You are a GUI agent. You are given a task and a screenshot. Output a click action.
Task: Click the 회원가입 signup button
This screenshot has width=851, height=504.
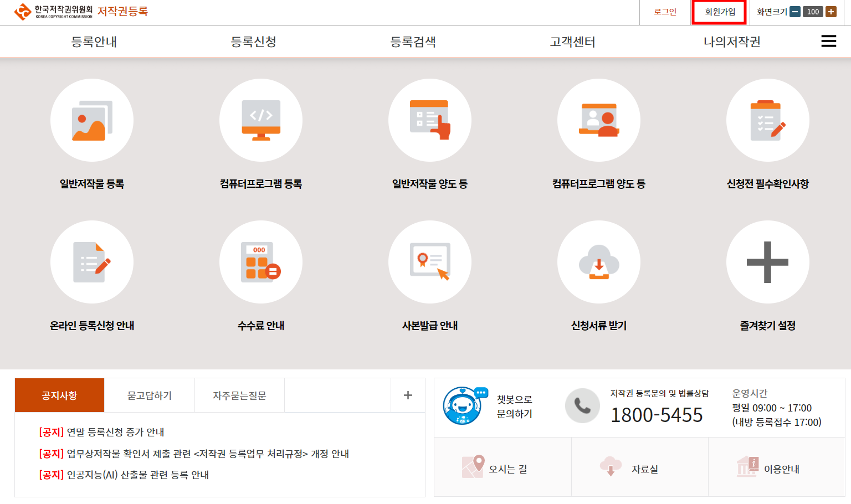[719, 11]
